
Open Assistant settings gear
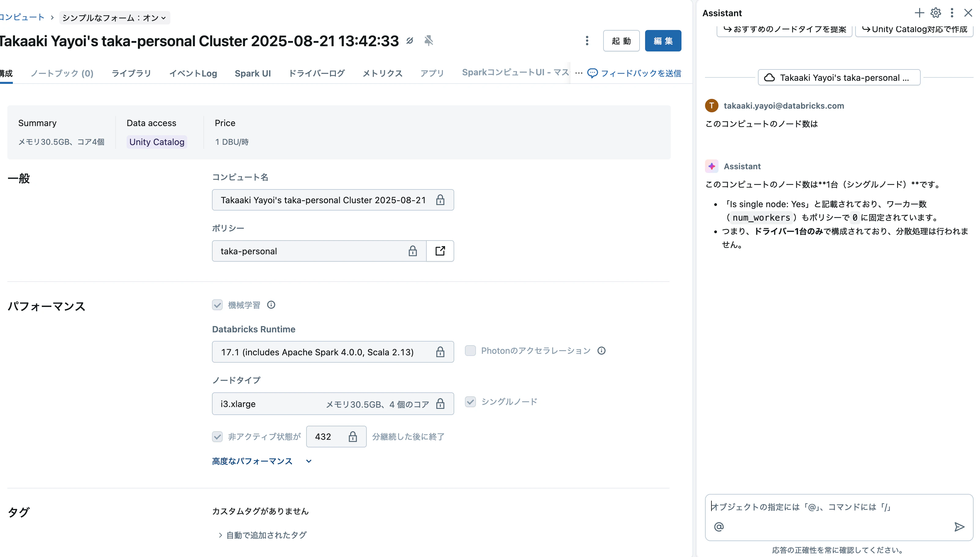point(936,13)
